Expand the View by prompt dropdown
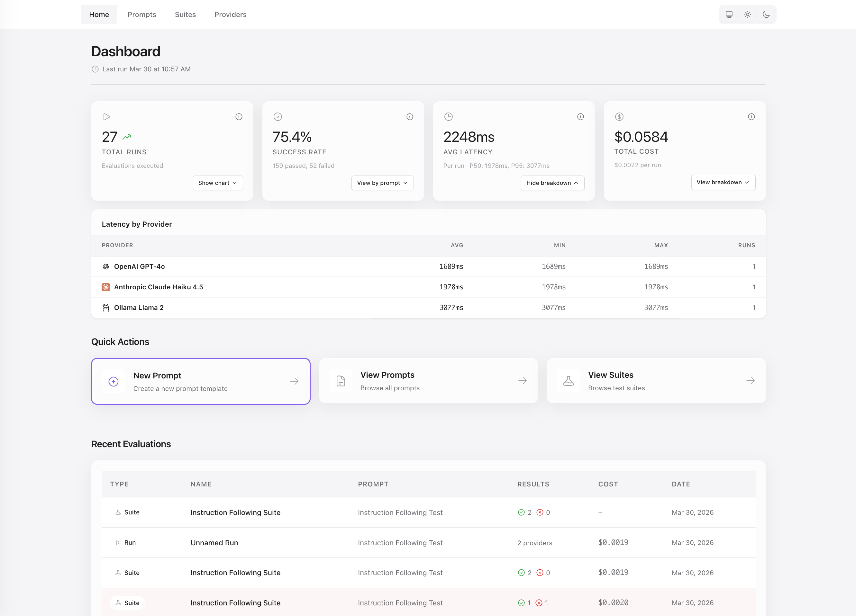 click(382, 183)
